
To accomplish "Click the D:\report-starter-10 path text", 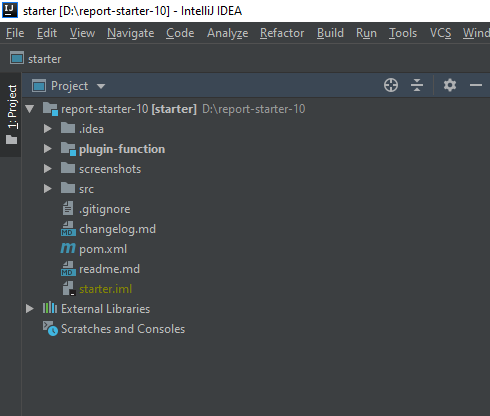I will 254,109.
